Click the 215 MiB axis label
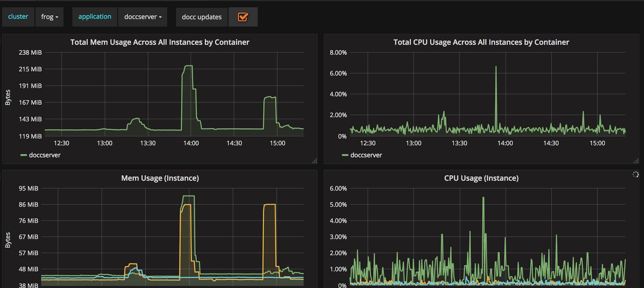Screen dimensions: 644x288 click(x=30, y=69)
